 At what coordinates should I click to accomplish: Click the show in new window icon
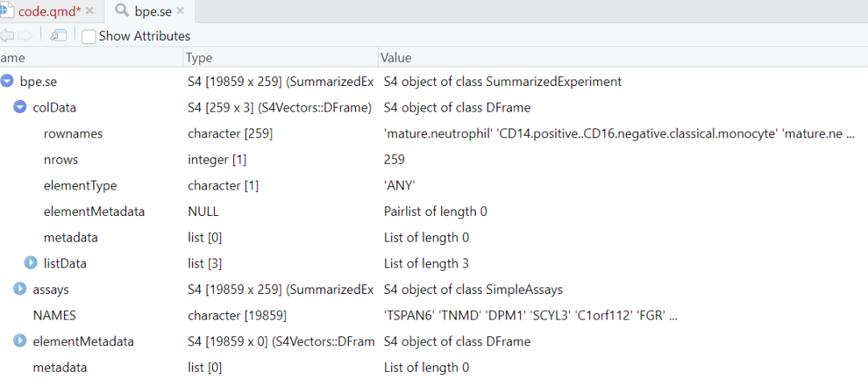[x=58, y=35]
